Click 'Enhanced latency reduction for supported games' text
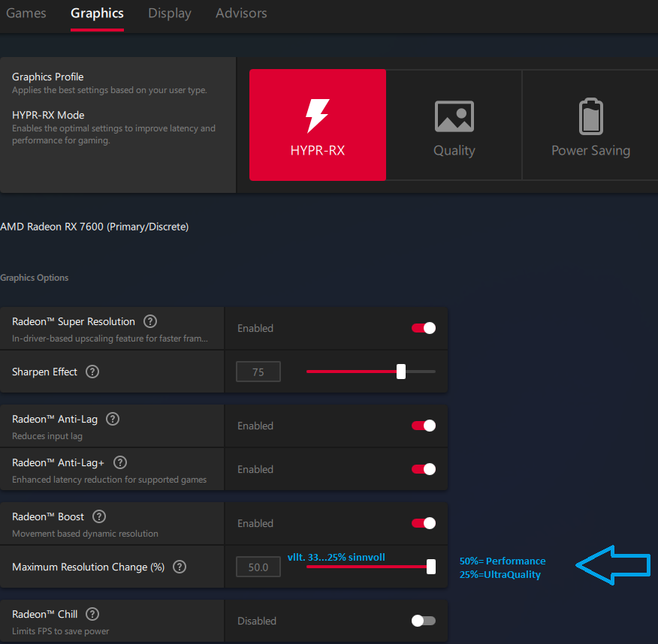Image resolution: width=658 pixels, height=644 pixels. click(109, 479)
